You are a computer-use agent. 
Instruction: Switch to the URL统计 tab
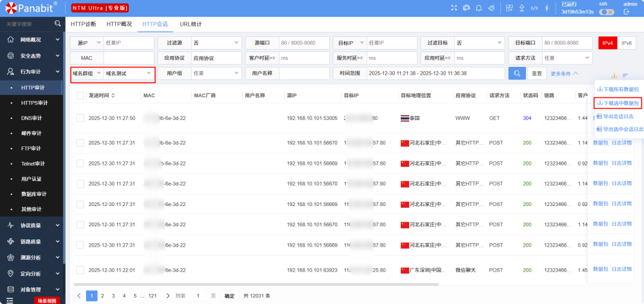(x=191, y=24)
